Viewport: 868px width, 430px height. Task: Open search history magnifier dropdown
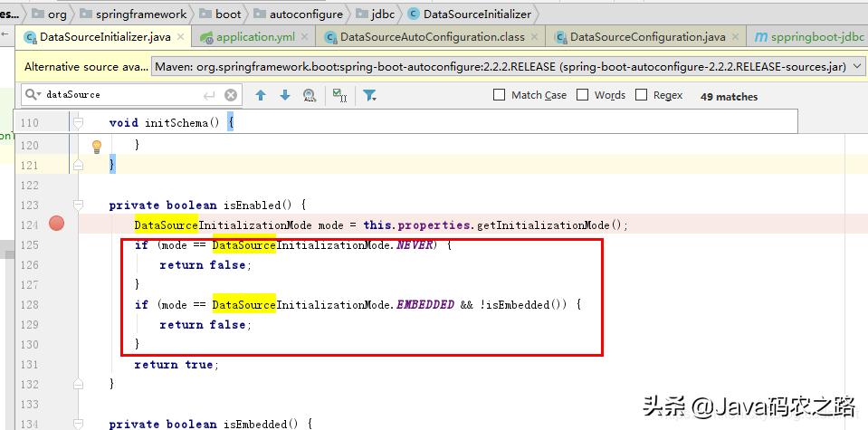[33, 95]
